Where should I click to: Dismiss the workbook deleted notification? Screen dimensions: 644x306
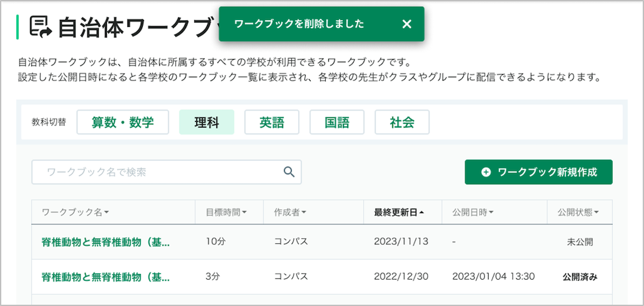pos(407,25)
